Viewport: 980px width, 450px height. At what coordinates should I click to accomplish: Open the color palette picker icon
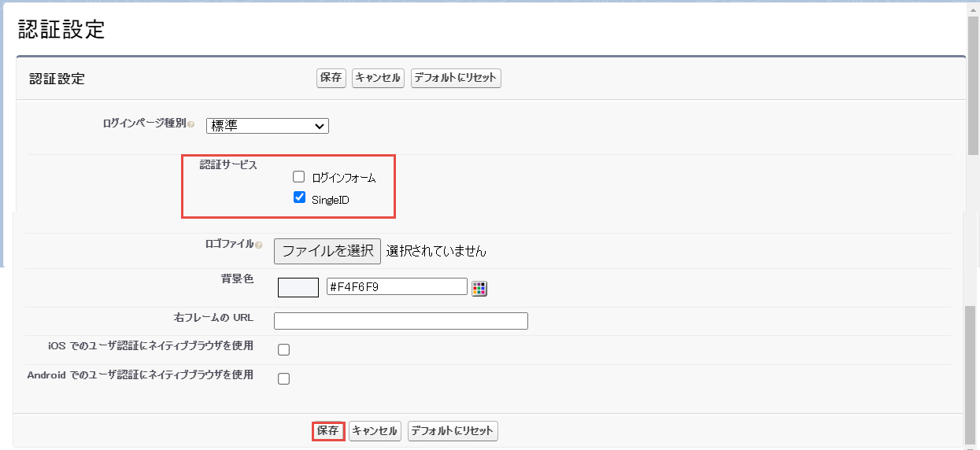click(479, 289)
